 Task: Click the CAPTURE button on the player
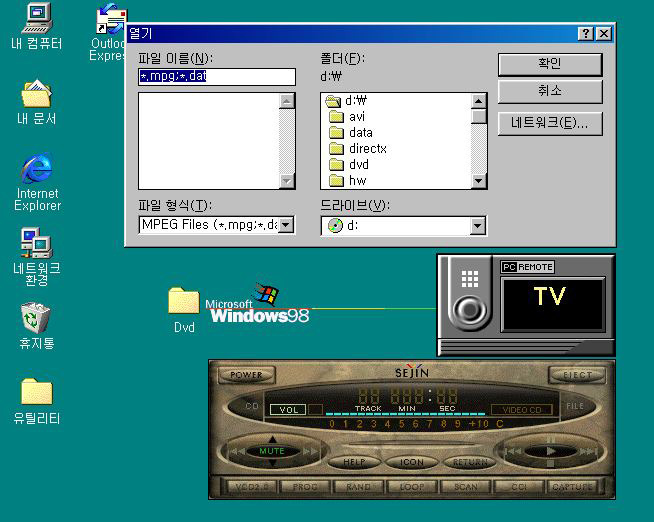coord(572,487)
